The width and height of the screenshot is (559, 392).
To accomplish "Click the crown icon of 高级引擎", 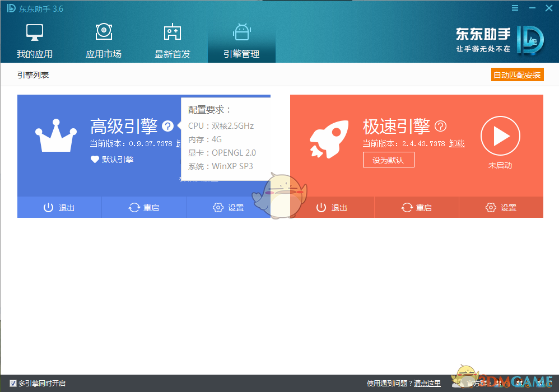I will (x=56, y=136).
